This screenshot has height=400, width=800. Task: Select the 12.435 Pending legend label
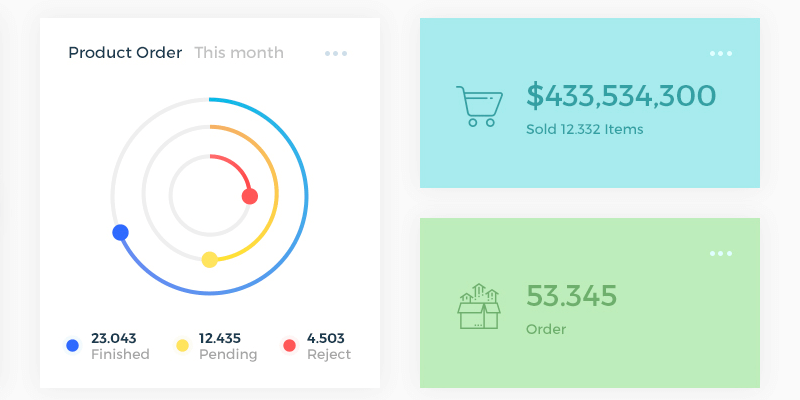(228, 346)
